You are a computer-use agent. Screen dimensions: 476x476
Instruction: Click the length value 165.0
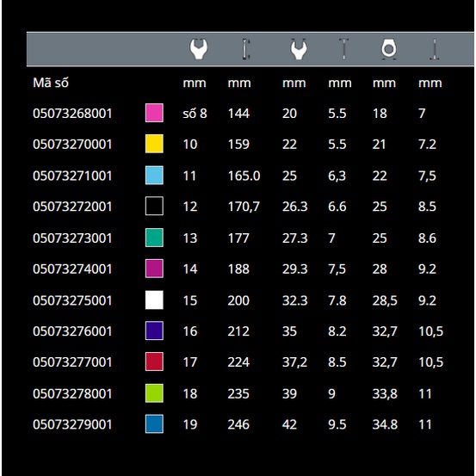(x=244, y=176)
